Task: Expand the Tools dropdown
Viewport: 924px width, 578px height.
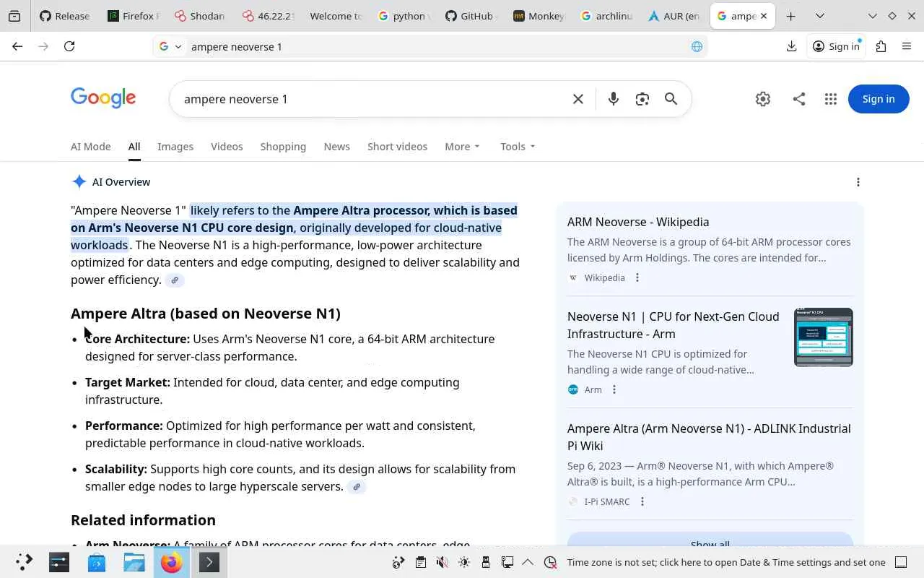Action: [x=518, y=147]
